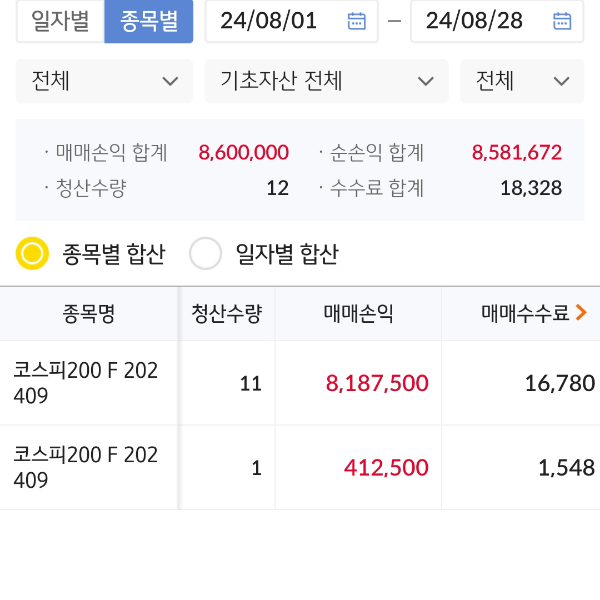
Task: Click the 24/08/28 end date field
Action: (475, 21)
